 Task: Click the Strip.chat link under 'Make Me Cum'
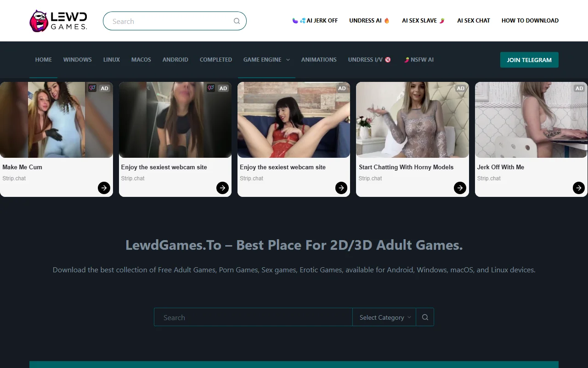pos(14,178)
